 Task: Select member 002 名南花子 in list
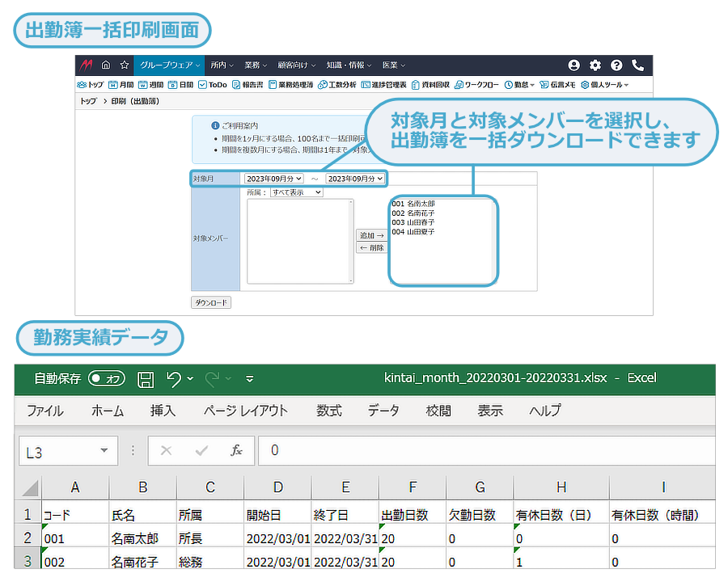tap(413, 213)
